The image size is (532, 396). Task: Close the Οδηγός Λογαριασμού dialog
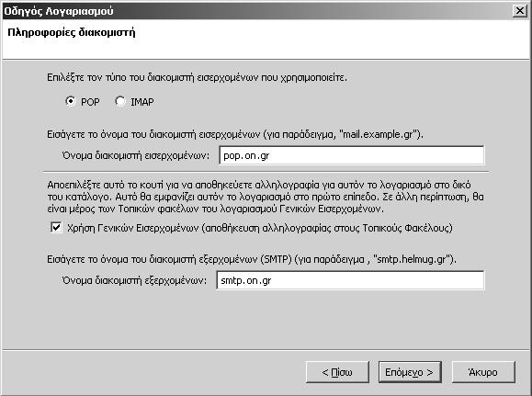tap(520, 11)
